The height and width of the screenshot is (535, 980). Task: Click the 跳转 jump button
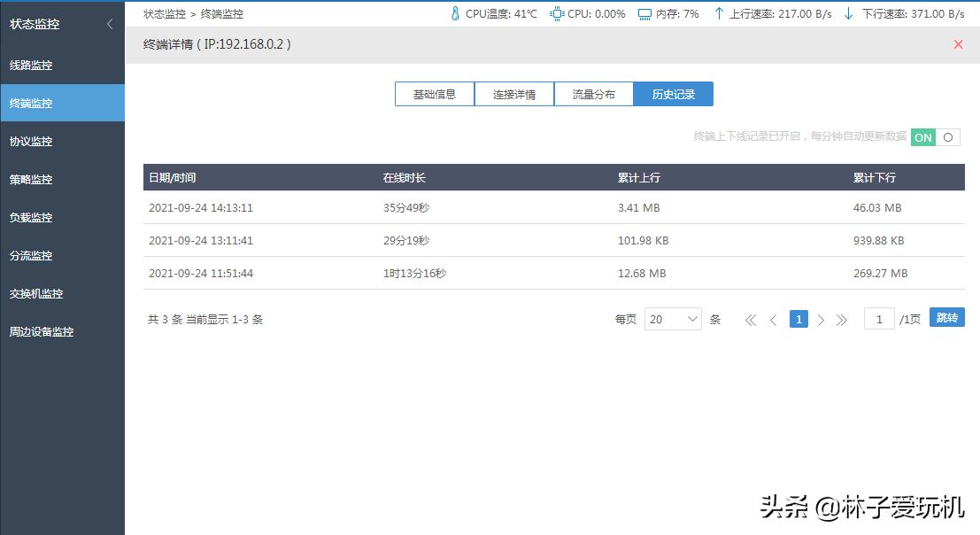(x=947, y=317)
